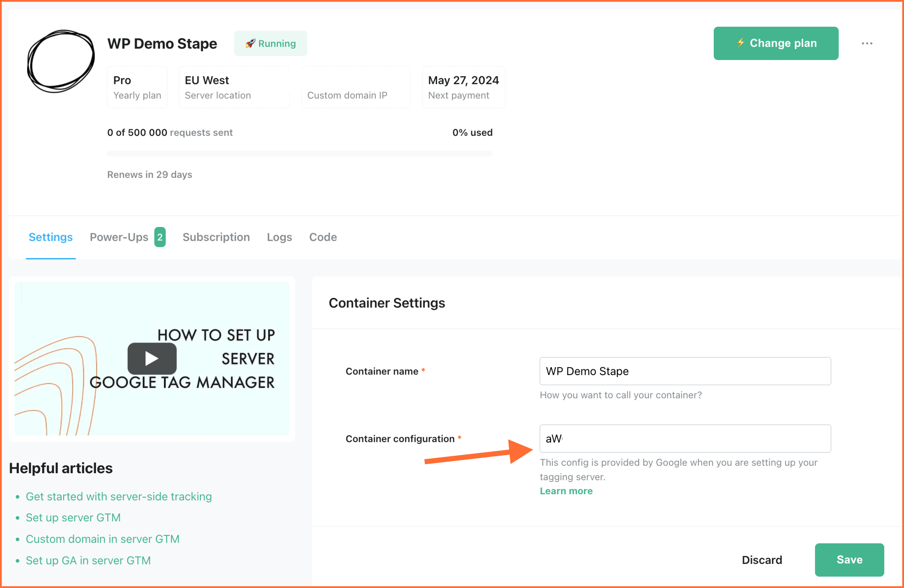Open the Subscription tab
This screenshot has width=904, height=588.
tap(216, 237)
